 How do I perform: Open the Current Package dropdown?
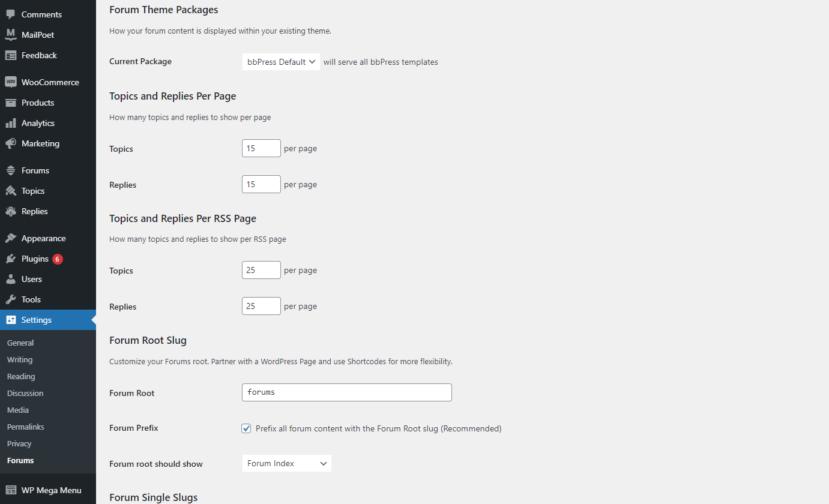point(281,62)
